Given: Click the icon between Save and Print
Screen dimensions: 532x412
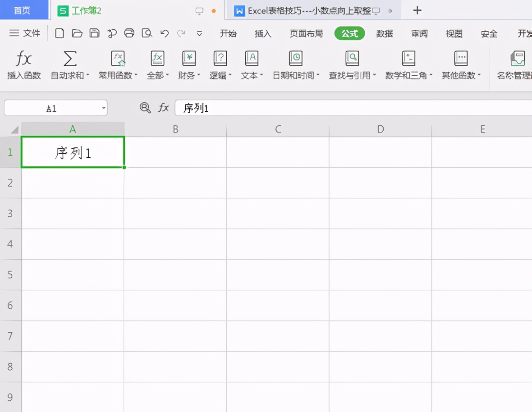Looking at the screenshot, I should pyautogui.click(x=112, y=33).
